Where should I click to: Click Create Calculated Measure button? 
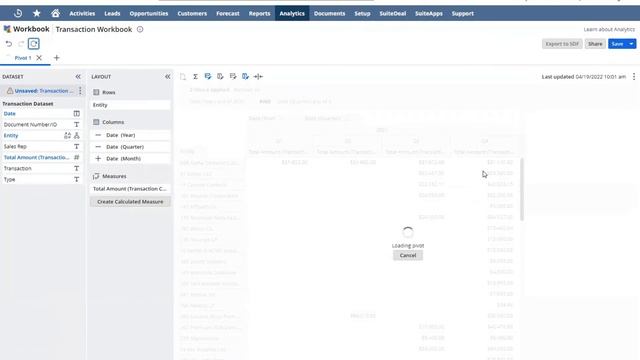(130, 202)
